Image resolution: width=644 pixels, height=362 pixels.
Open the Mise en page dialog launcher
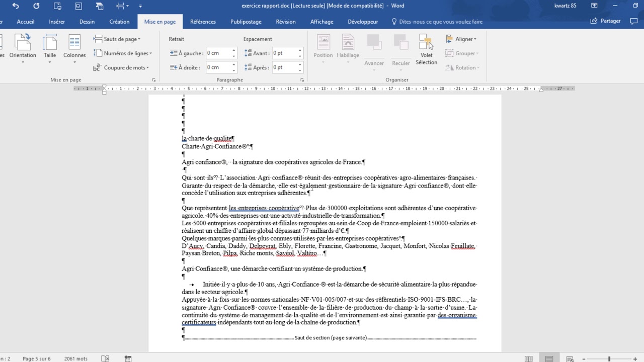coord(154,80)
